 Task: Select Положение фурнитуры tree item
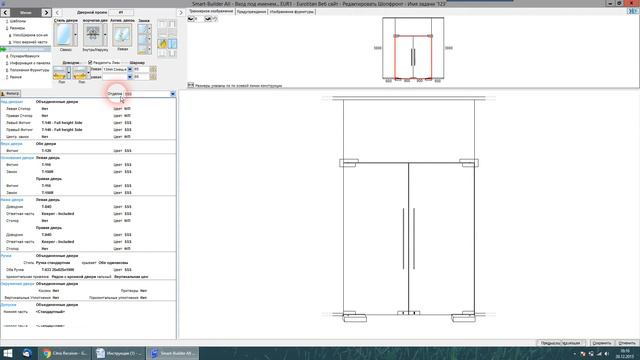(x=29, y=70)
